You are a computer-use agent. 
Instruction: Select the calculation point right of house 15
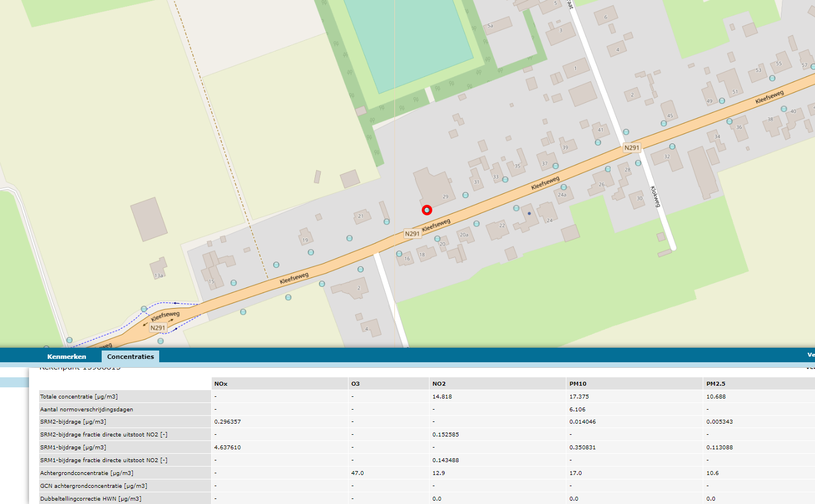[233, 283]
